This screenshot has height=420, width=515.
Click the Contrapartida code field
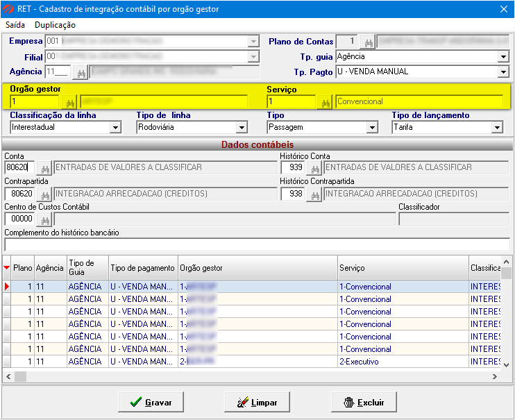[19, 194]
